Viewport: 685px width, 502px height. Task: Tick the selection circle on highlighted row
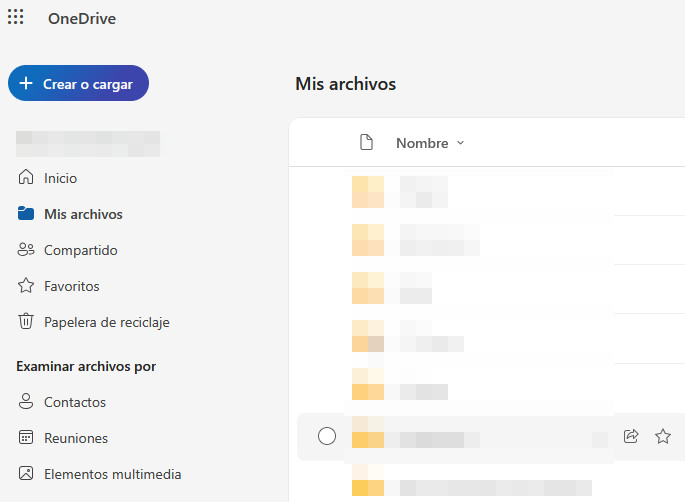coord(327,436)
